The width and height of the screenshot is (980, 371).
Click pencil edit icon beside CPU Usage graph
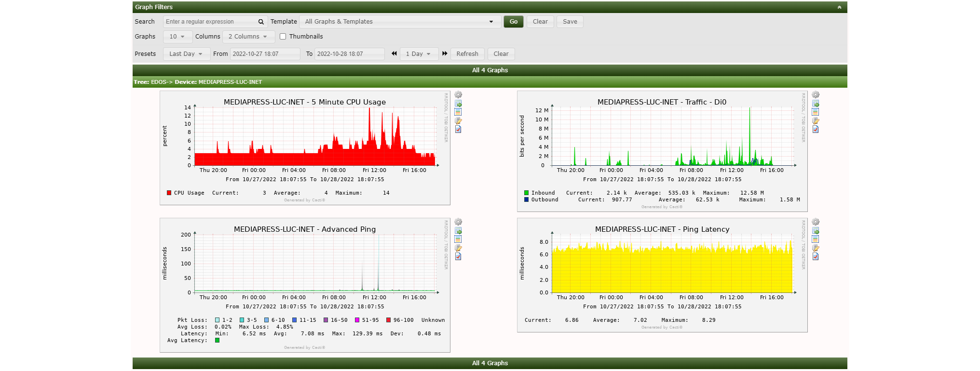pyautogui.click(x=458, y=120)
